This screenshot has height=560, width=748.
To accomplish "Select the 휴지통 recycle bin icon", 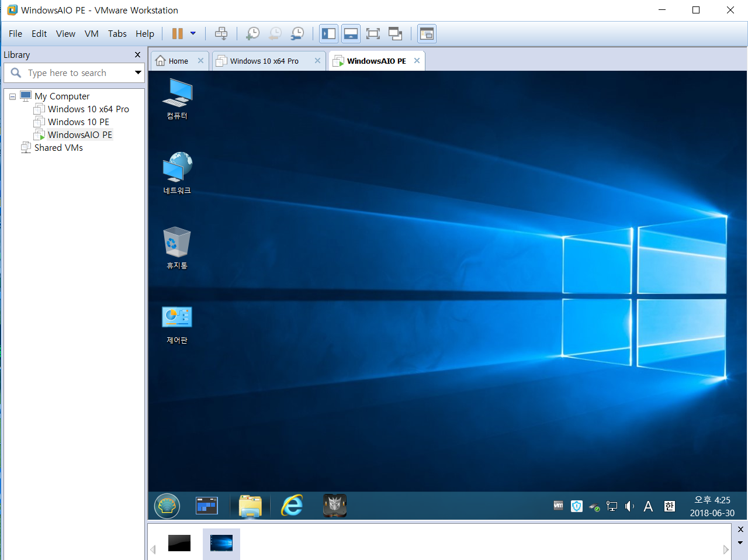I will (x=177, y=248).
